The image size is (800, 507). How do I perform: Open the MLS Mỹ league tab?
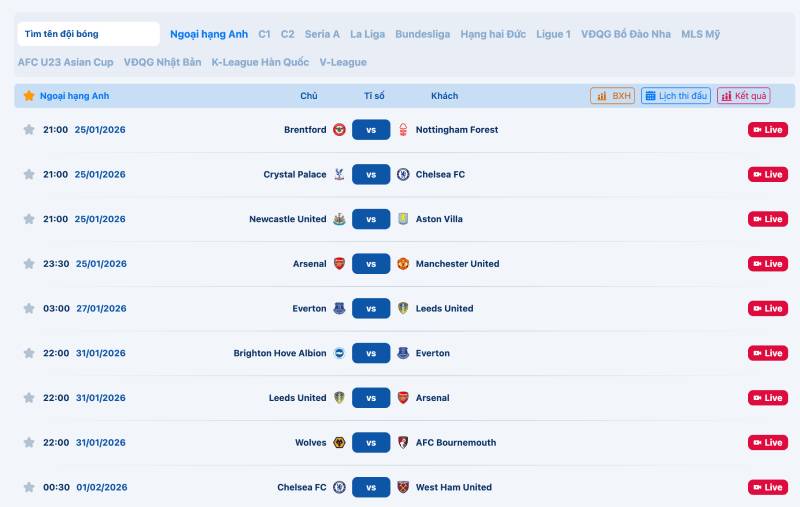701,34
